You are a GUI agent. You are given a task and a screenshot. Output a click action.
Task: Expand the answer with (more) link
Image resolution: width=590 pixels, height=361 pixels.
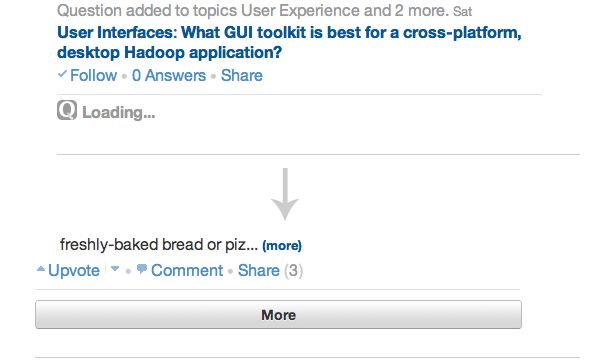click(282, 245)
